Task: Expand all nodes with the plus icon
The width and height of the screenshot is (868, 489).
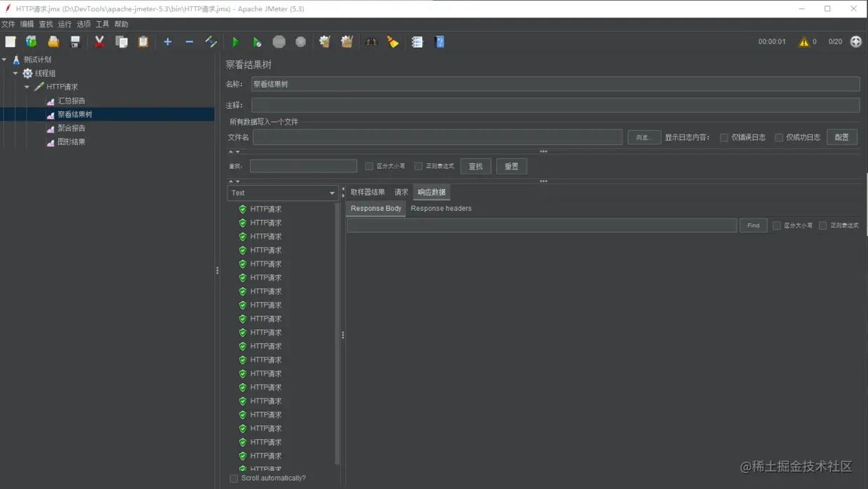Action: (167, 42)
